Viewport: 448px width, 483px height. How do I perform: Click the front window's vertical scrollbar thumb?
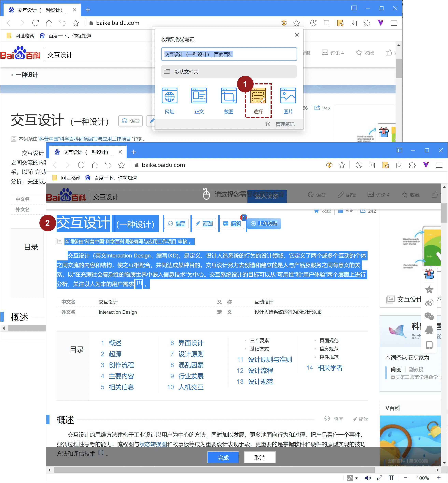(444, 213)
